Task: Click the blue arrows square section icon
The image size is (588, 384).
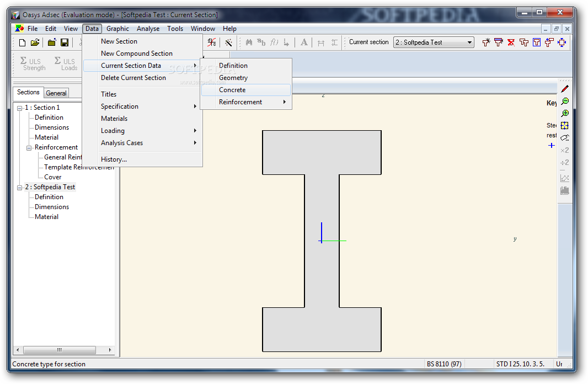Action: pos(562,42)
